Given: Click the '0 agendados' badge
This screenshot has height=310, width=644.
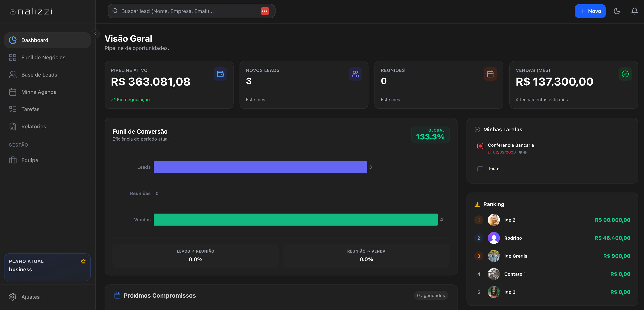Looking at the screenshot, I should tap(431, 296).
